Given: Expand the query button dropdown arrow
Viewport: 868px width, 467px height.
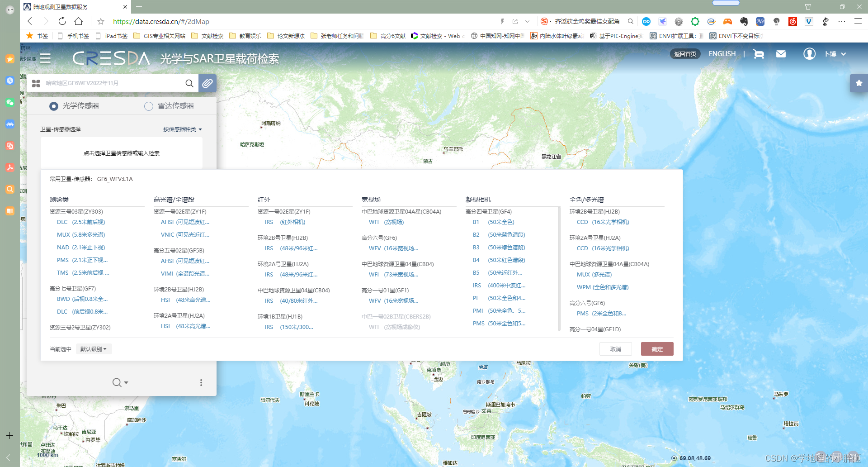Looking at the screenshot, I should (126, 383).
